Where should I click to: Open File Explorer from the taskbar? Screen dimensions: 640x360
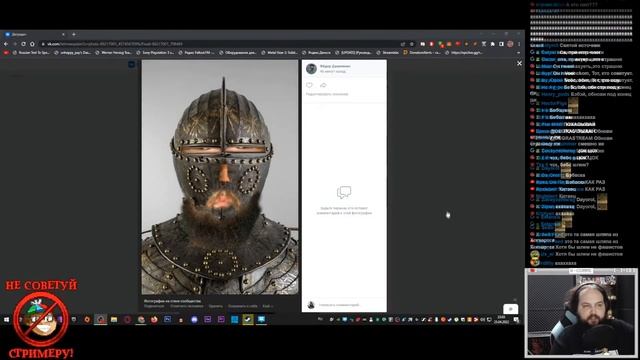(x=114, y=319)
